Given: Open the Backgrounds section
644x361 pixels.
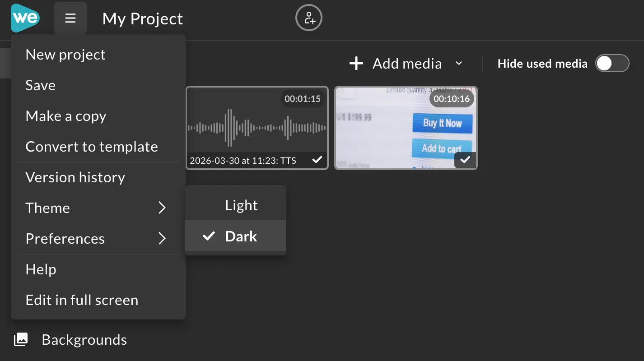Looking at the screenshot, I should pyautogui.click(x=70, y=340).
